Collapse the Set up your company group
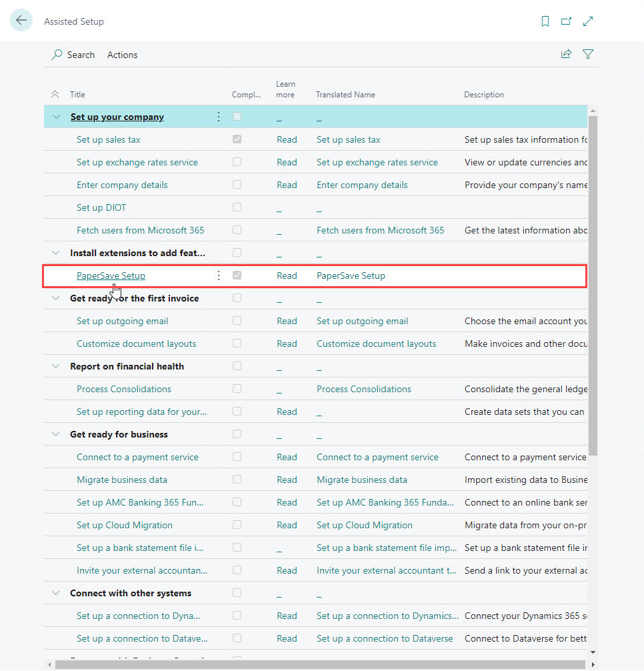Image resolution: width=644 pixels, height=671 pixels. pyautogui.click(x=55, y=117)
